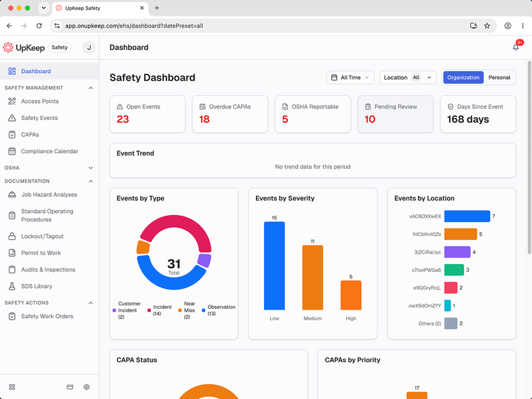This screenshot has height=399, width=532.
Task: Open the settings gear at sidebar bottom
Action: tap(87, 387)
